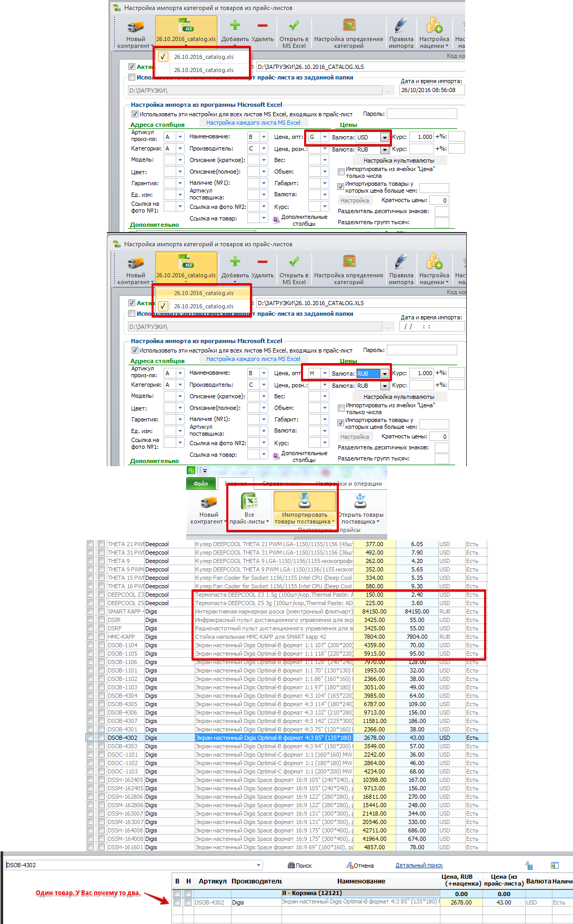Click the Пароль field, upper window
The height and width of the screenshot is (924, 573).
421,114
